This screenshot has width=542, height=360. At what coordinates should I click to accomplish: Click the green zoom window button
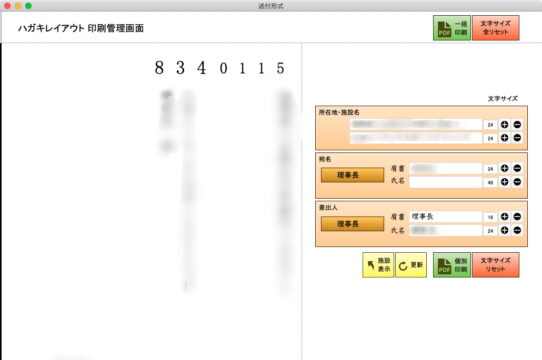coord(28,6)
